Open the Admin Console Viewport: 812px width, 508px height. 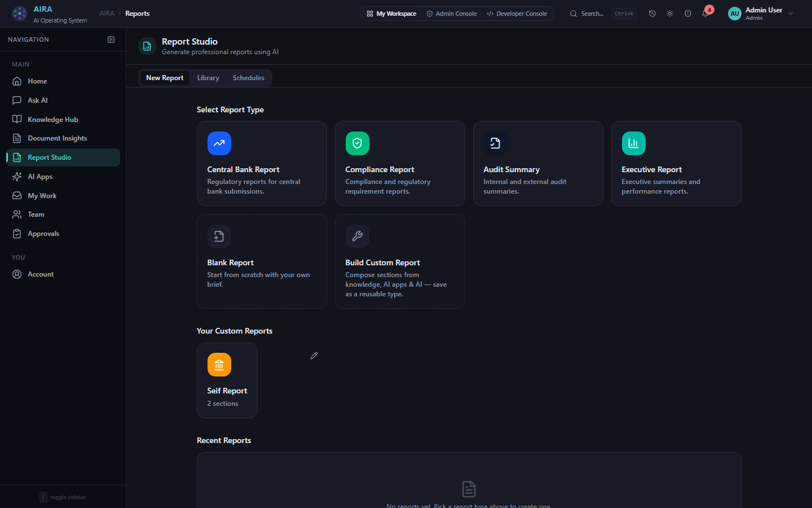click(452, 14)
